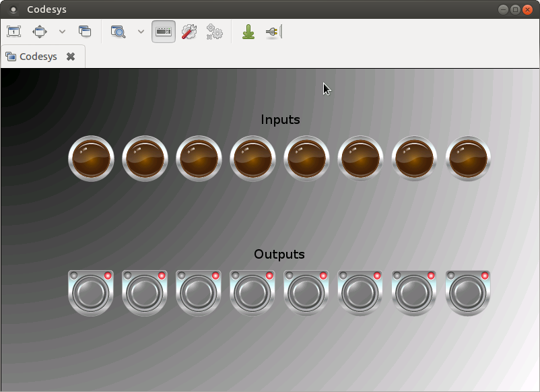Image resolution: width=540 pixels, height=392 pixels.
Task: Toggle the last brown input button
Action: tap(469, 159)
